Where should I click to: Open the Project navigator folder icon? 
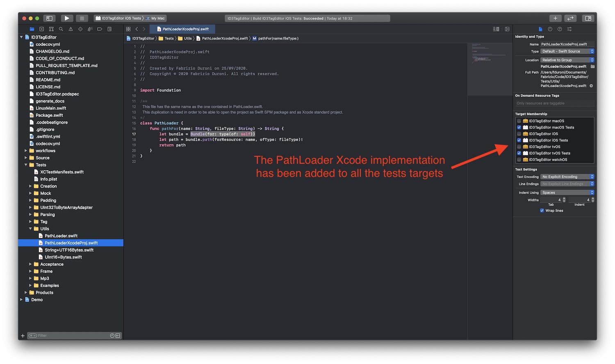click(x=32, y=29)
